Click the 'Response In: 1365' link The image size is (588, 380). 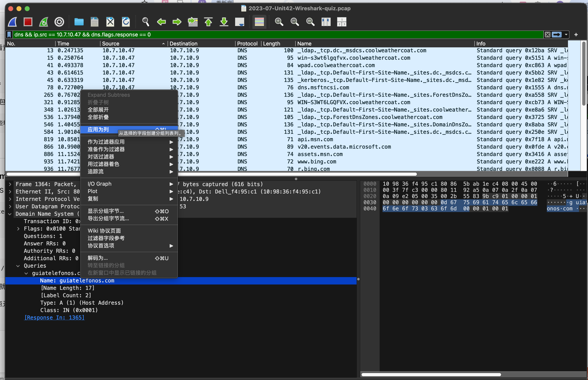(54, 318)
